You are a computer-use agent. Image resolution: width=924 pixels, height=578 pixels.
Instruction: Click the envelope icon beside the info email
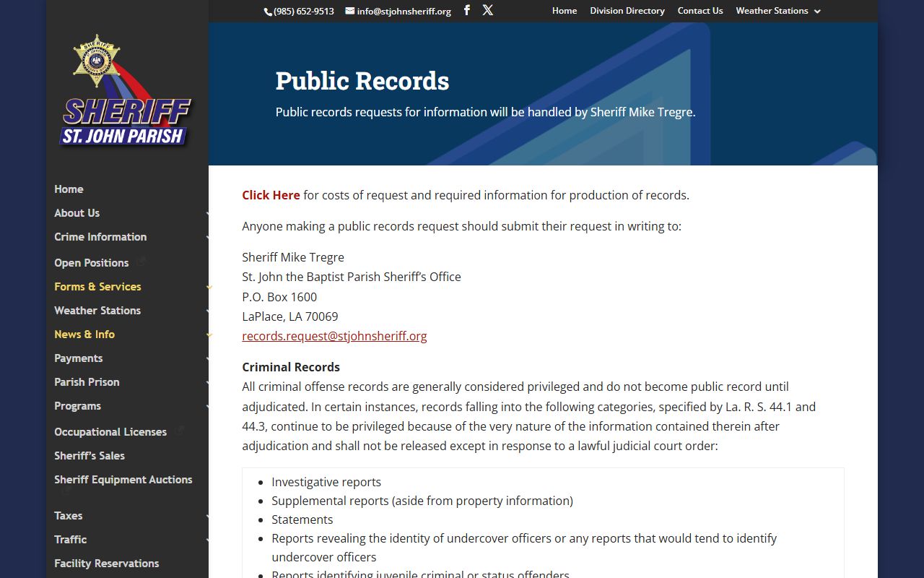pos(350,11)
